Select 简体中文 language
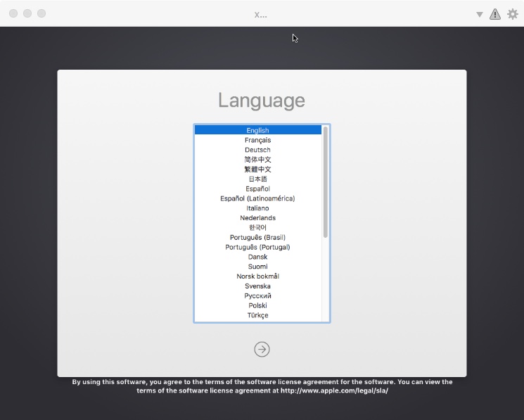524x420 pixels. point(257,160)
